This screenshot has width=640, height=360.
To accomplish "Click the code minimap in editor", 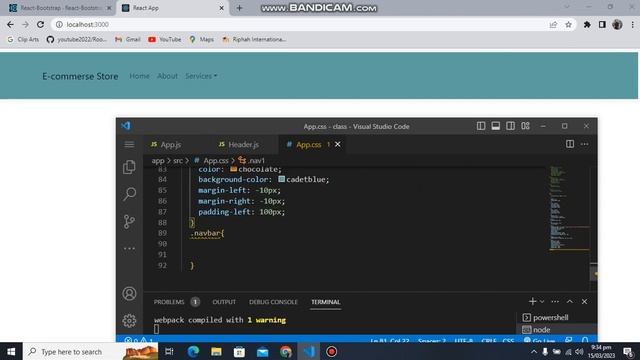I will point(569,208).
